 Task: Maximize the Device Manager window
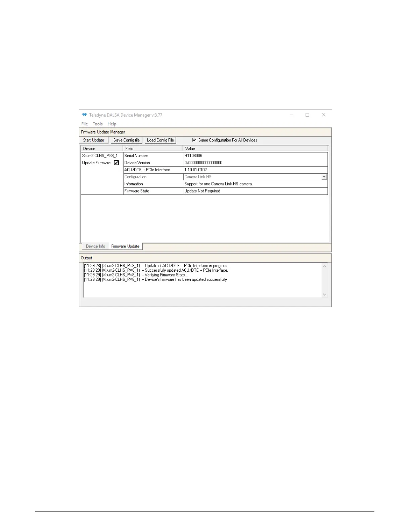307,115
